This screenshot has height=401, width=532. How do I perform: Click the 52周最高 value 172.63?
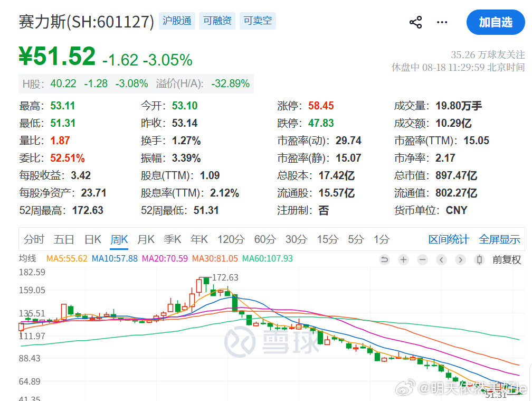click(88, 210)
